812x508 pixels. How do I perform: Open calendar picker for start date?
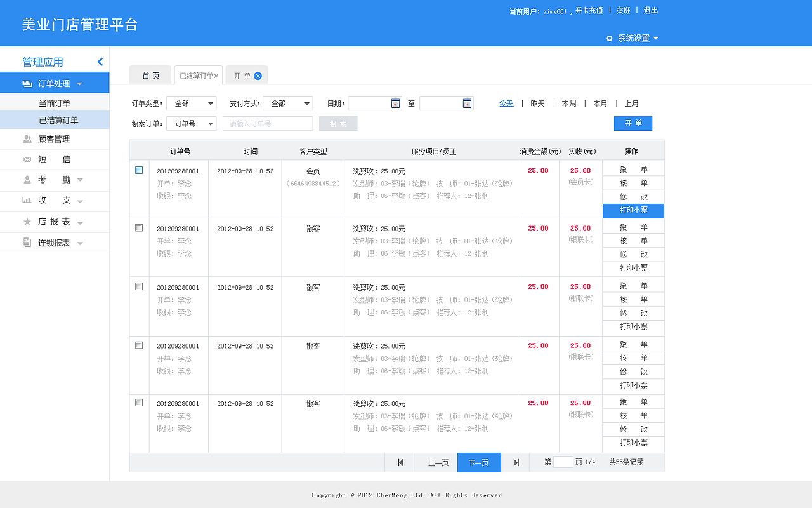tap(396, 103)
